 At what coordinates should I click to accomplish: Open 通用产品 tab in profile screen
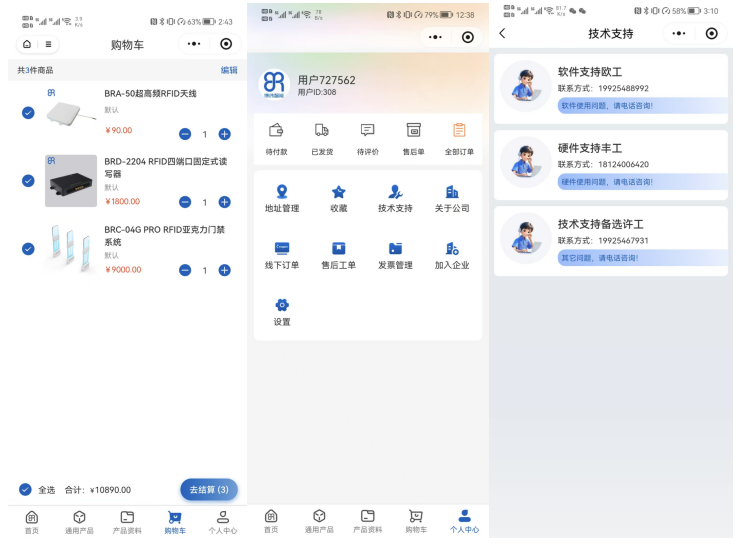(319, 521)
